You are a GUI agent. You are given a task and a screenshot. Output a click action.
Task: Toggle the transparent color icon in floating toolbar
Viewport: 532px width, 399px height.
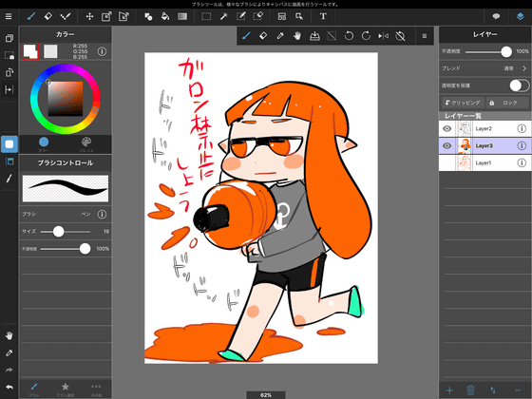tap(332, 36)
